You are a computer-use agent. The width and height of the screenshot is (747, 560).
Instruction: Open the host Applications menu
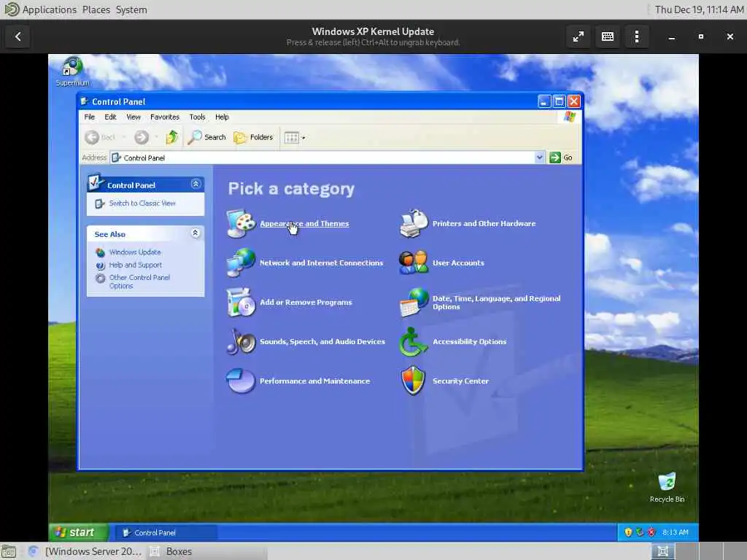click(49, 9)
